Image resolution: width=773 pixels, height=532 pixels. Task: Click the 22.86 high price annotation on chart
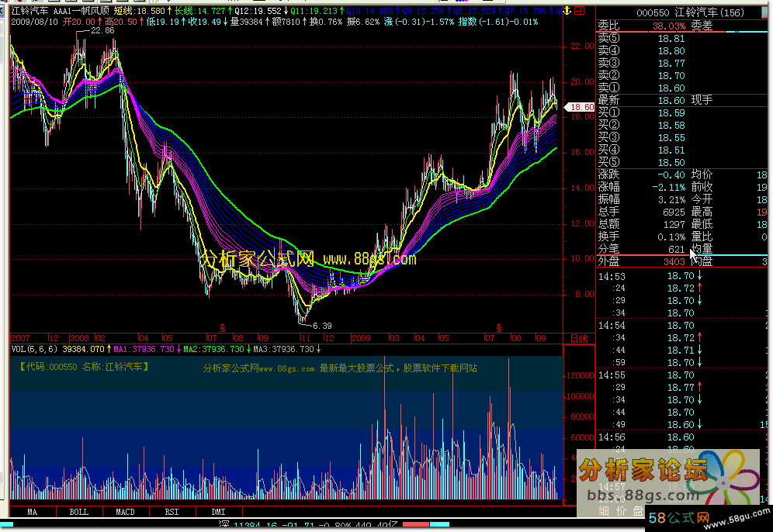pos(102,30)
